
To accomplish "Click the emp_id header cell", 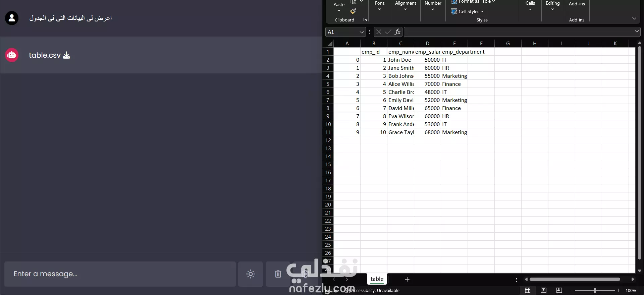I will coord(374,52).
